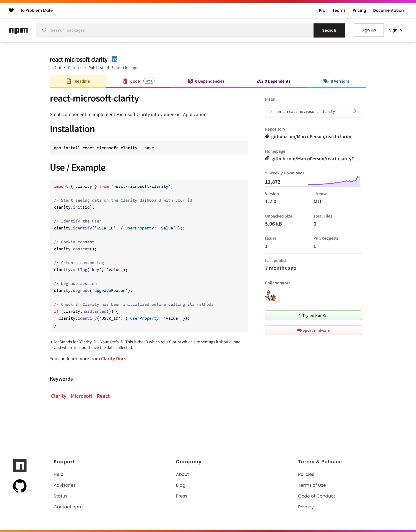
Task: Click the black Search button
Action: point(329,30)
